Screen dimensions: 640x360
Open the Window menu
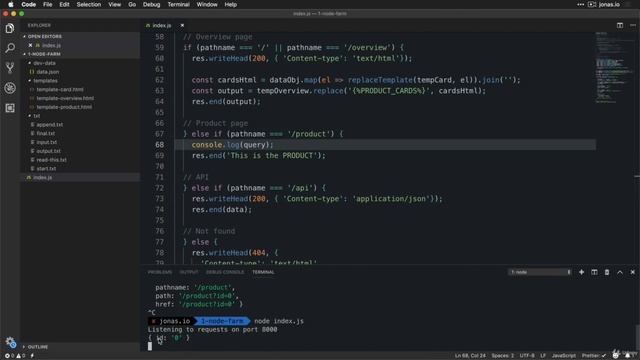tap(207, 4)
